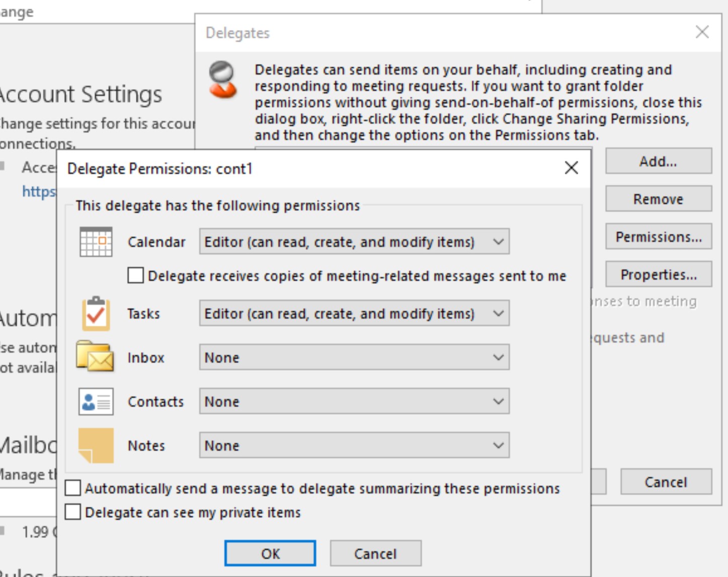
Task: Click the Contacts card icon
Action: point(96,401)
